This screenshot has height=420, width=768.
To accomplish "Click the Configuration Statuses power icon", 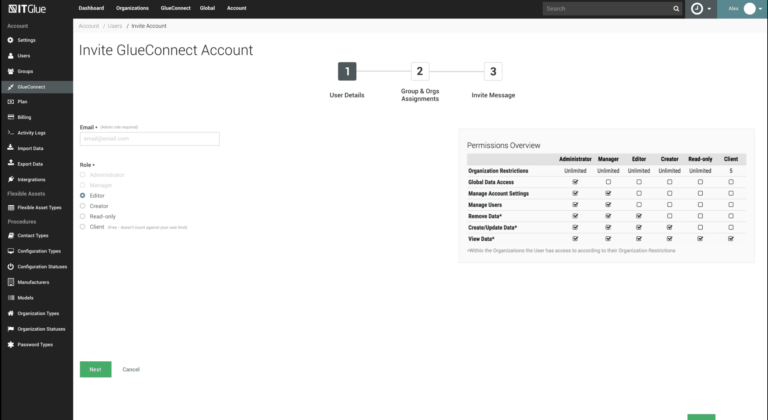I will pos(10,267).
